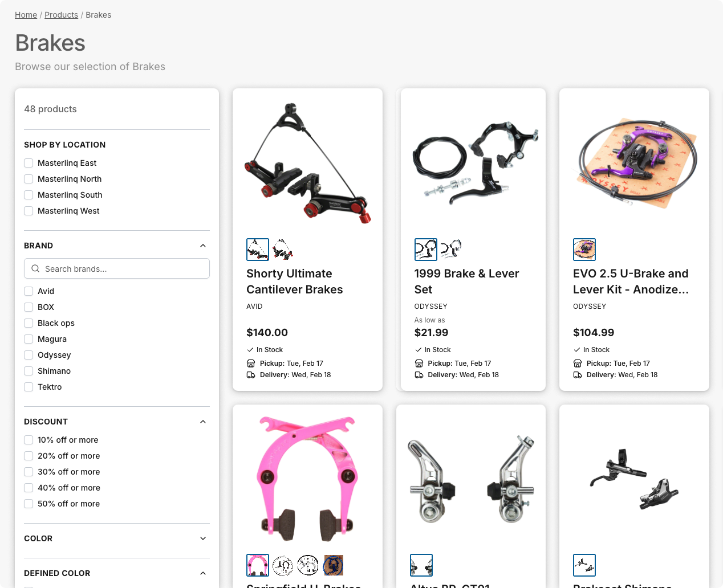This screenshot has width=723, height=588.
Task: Go to Home breadcrumb link
Action: tap(26, 15)
